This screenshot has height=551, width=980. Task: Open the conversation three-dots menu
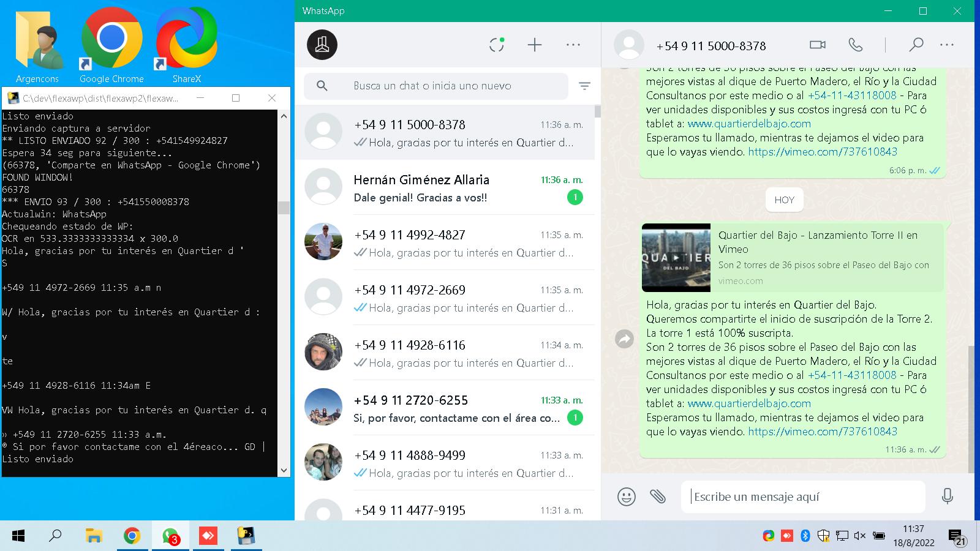point(947,45)
